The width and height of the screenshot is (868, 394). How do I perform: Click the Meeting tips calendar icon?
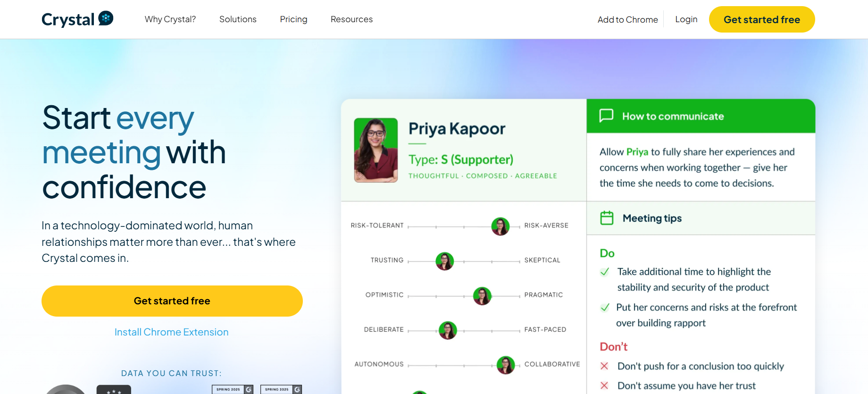607,218
